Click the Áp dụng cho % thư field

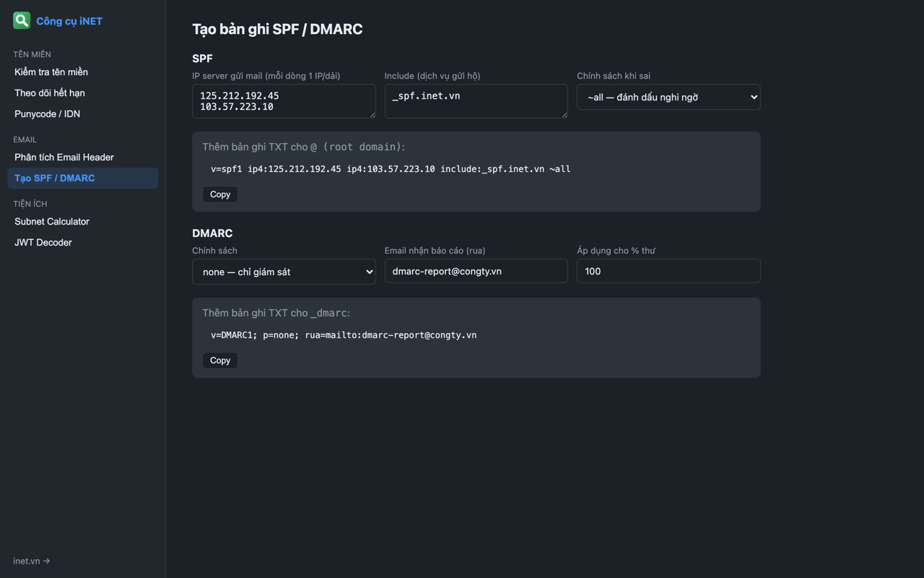668,271
